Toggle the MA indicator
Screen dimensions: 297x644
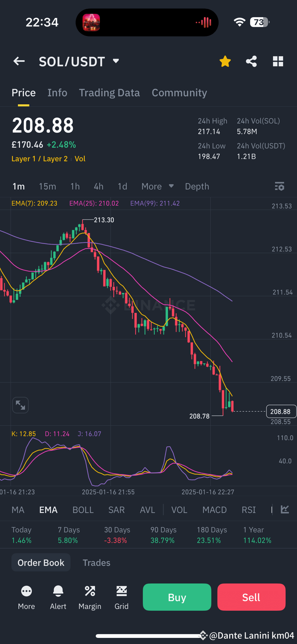(18, 510)
